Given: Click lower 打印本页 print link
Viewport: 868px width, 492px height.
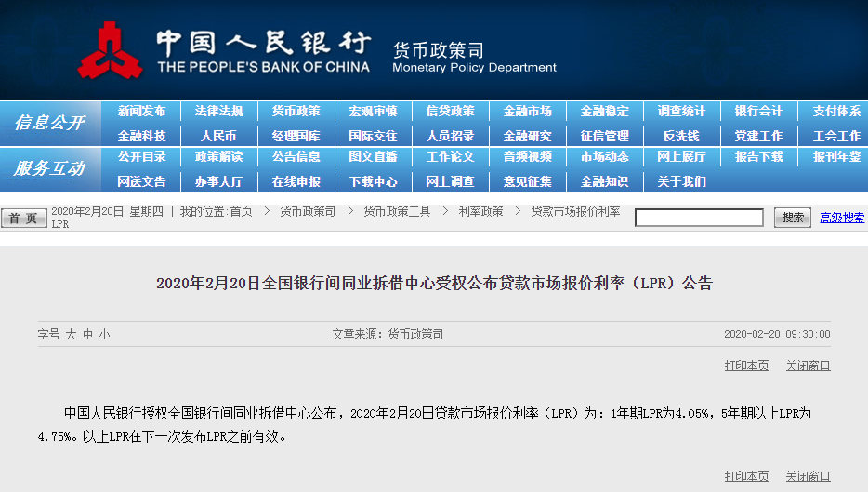Looking at the screenshot, I should pos(747,476).
